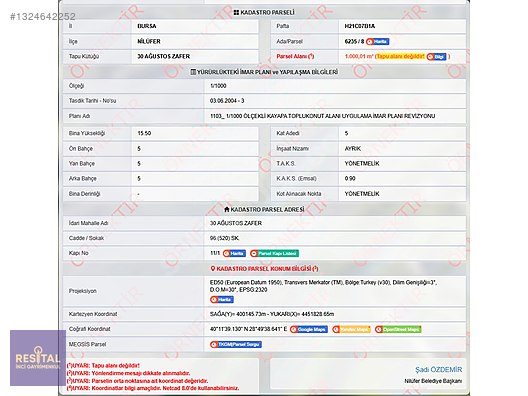Select the Ölçeği value 1/1000
This screenshot has height=396, width=528.
coord(218,86)
